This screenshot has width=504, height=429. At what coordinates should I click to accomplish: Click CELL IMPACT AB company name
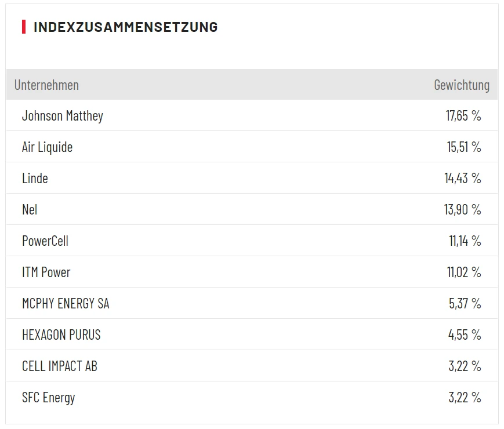coord(60,366)
